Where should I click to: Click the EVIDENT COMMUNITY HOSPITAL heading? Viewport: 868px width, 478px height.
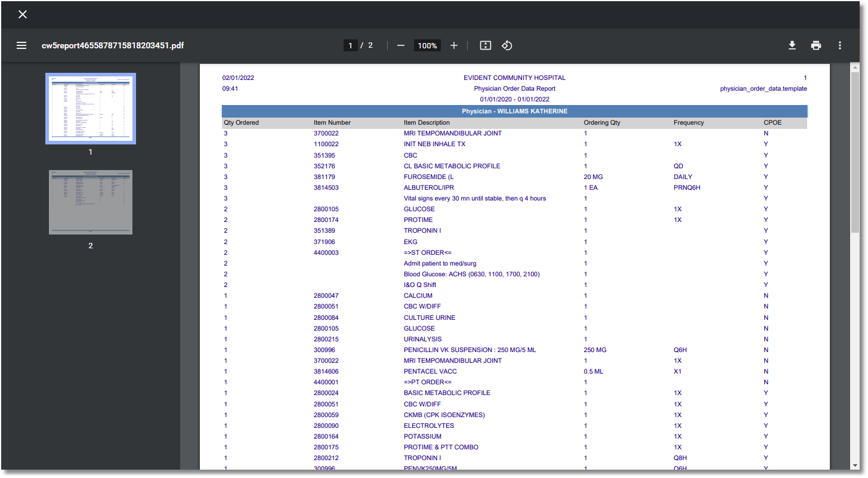[x=514, y=78]
